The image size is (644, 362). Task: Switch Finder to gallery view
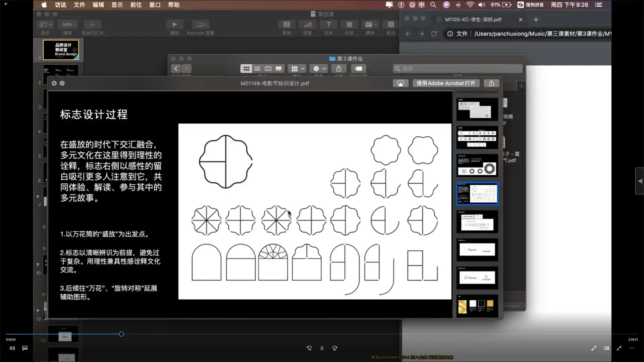coord(278,68)
